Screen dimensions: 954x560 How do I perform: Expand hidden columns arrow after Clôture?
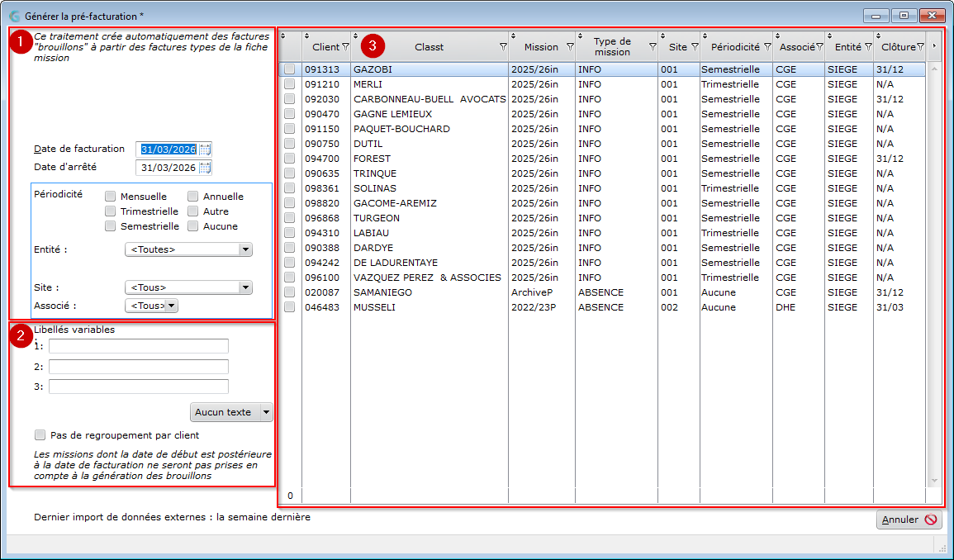coord(934,45)
